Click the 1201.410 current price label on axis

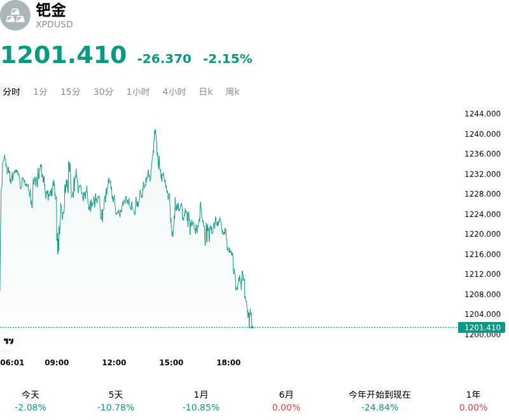482,328
